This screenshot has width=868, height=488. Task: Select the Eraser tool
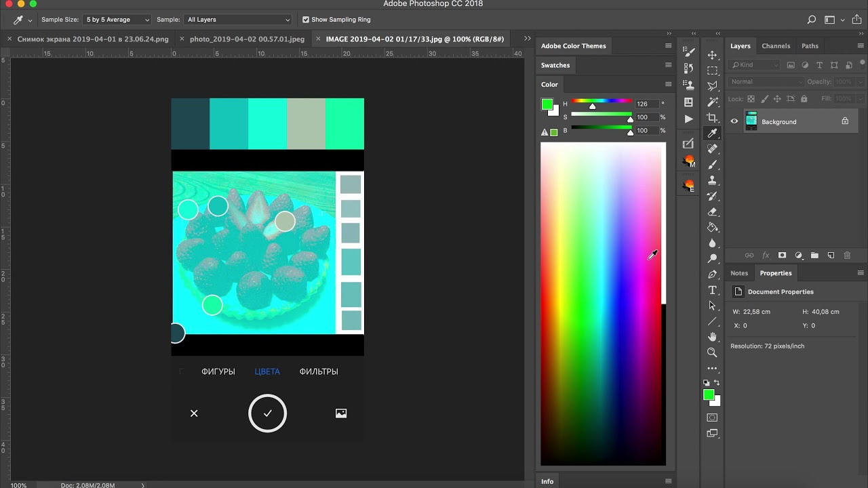(x=712, y=211)
